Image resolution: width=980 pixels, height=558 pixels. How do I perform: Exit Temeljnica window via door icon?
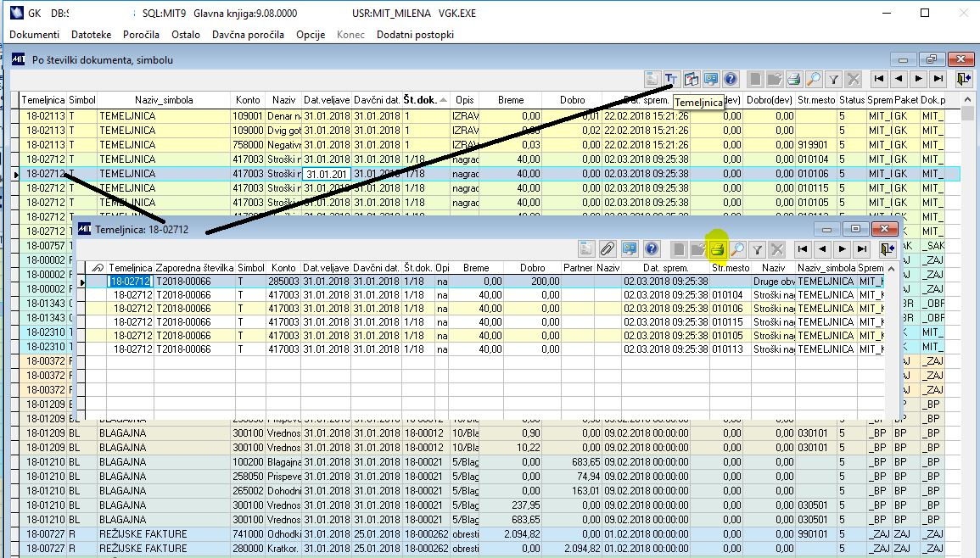pos(887,249)
